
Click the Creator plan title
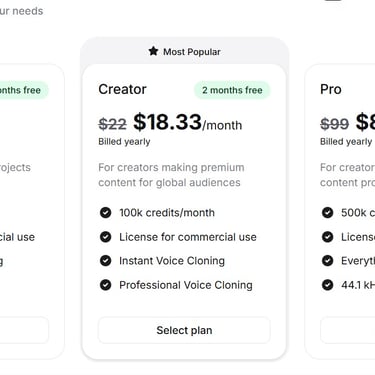122,89
